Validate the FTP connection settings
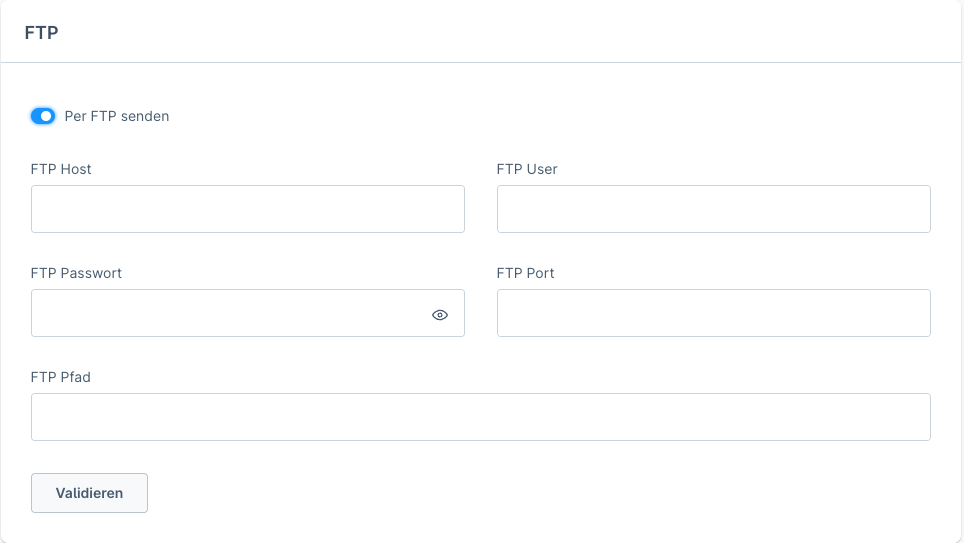964x543 pixels. pyautogui.click(x=89, y=493)
